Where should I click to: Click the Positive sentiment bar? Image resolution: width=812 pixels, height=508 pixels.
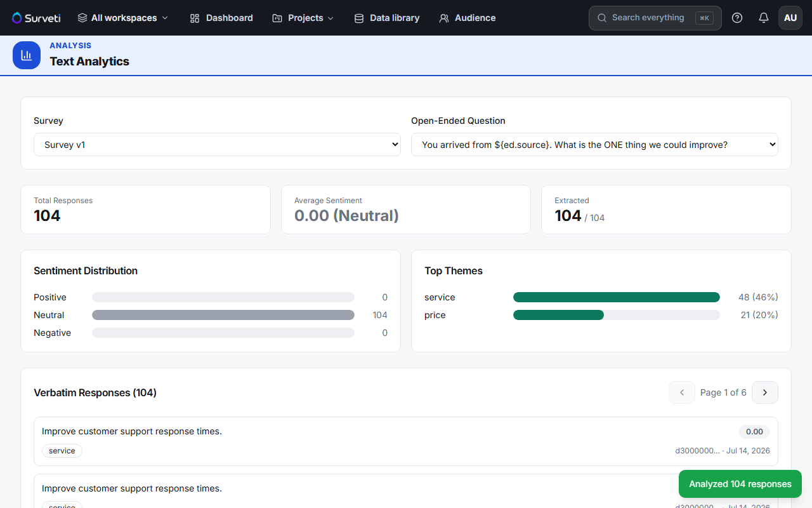coord(223,297)
